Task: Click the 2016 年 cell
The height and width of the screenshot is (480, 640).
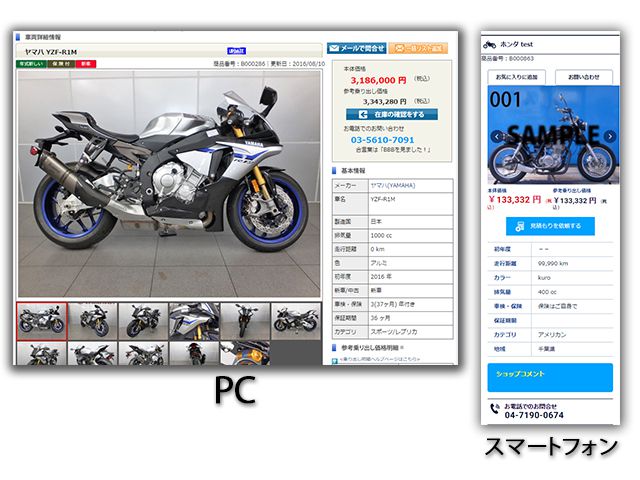Action: point(411,277)
